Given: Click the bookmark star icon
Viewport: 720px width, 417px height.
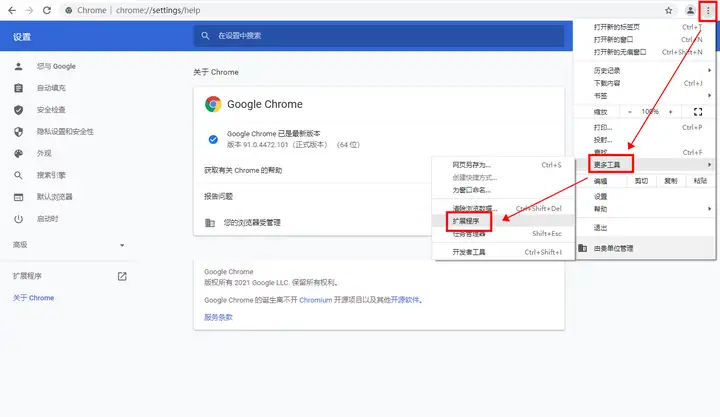Looking at the screenshot, I should [x=669, y=10].
